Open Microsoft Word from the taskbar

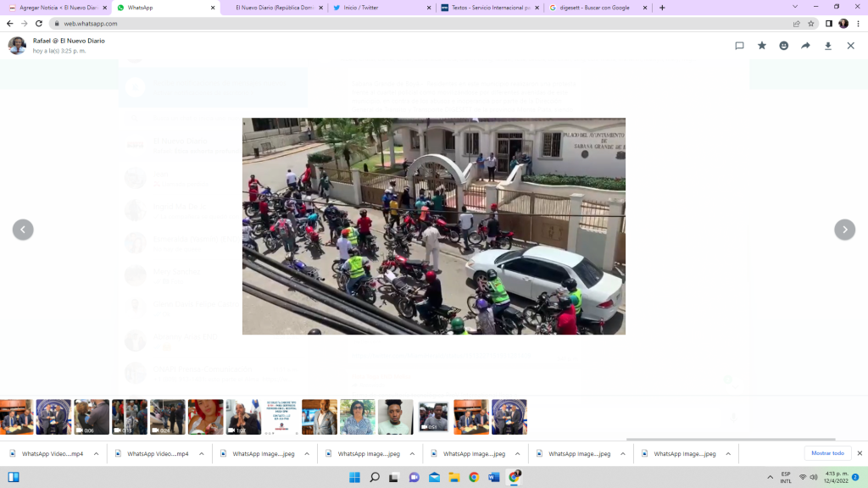point(493,478)
